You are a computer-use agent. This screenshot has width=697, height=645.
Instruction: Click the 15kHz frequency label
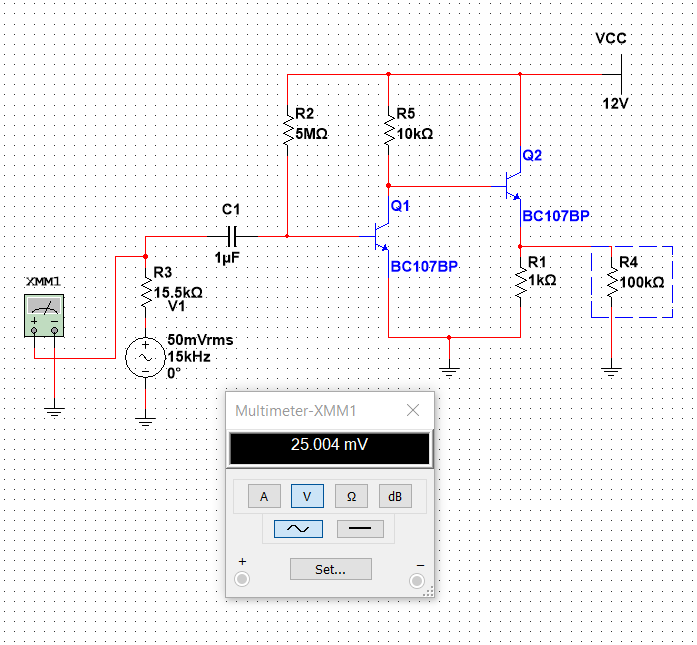point(189,357)
